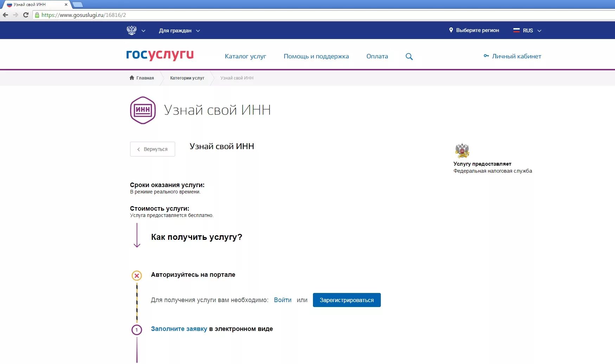Click "Узнай свой ИНН" breadcrumb text
This screenshot has height=364, width=615.
[x=237, y=78]
